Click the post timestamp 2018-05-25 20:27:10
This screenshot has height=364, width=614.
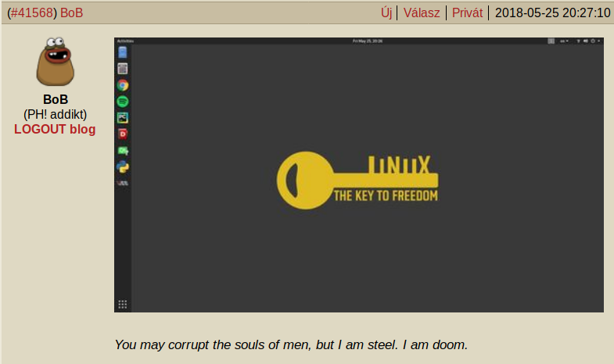pos(552,13)
